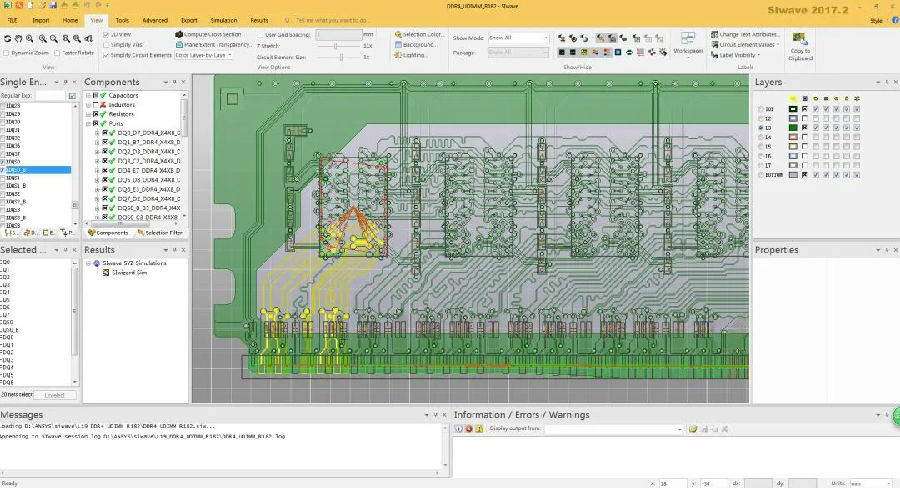Switch to the Advanced ribbon tab
Viewport: 900px width, 488px height.
click(155, 20)
